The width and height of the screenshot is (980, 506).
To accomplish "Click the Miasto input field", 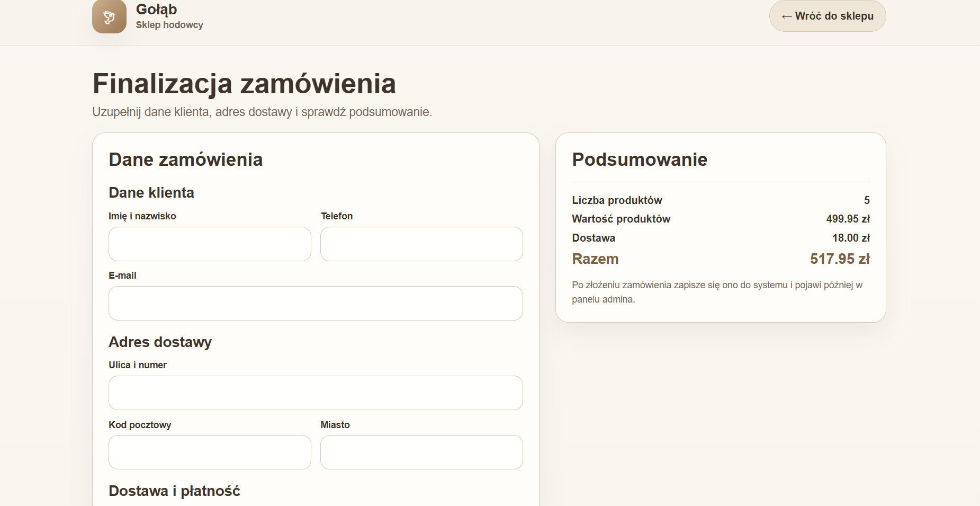I will click(421, 452).
